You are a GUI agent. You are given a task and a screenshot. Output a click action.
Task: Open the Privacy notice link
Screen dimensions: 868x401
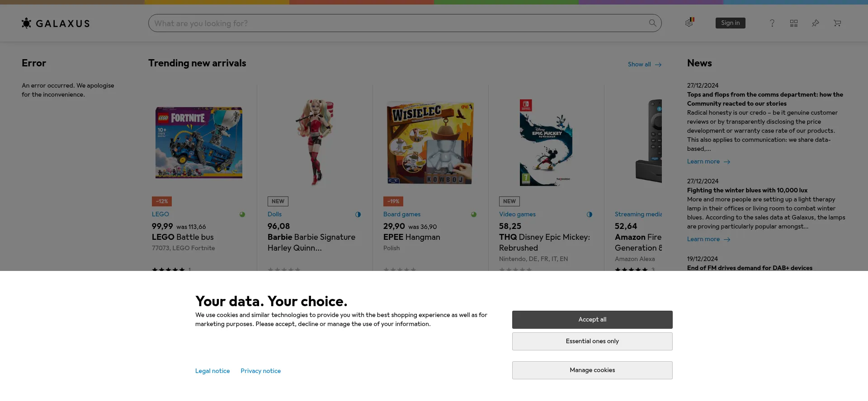pos(261,371)
